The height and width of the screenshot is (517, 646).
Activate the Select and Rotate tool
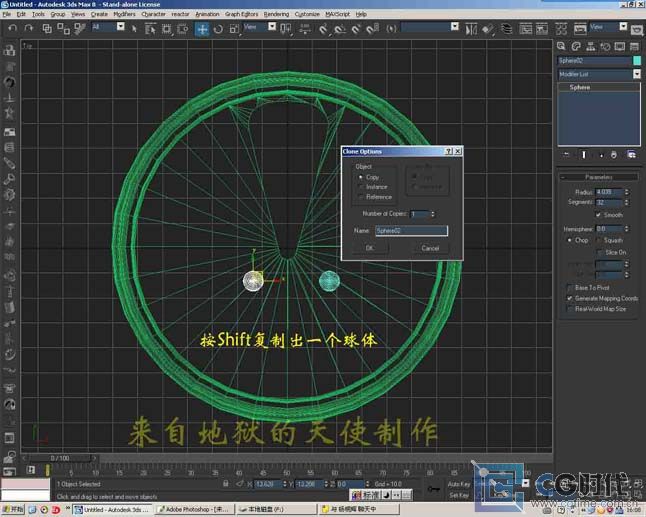pos(218,29)
